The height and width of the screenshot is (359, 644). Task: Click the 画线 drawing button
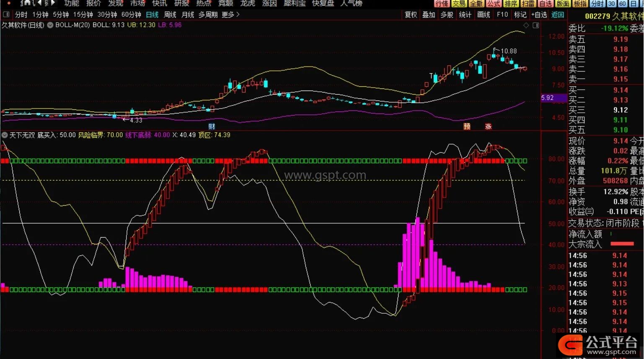(x=484, y=15)
